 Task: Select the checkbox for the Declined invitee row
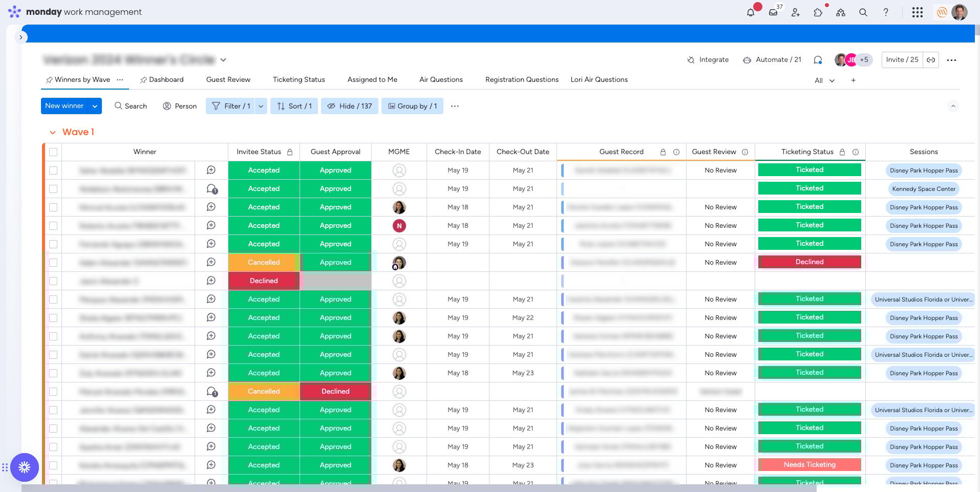[53, 281]
